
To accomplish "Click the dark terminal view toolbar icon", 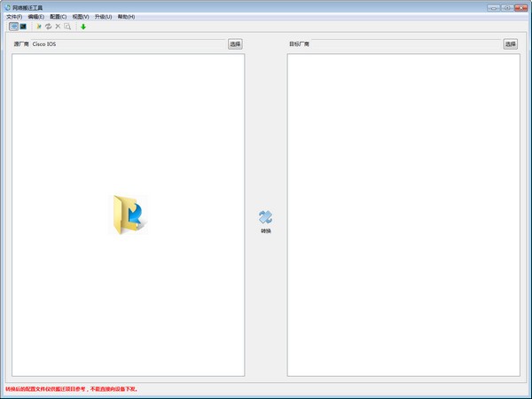I will [23, 27].
